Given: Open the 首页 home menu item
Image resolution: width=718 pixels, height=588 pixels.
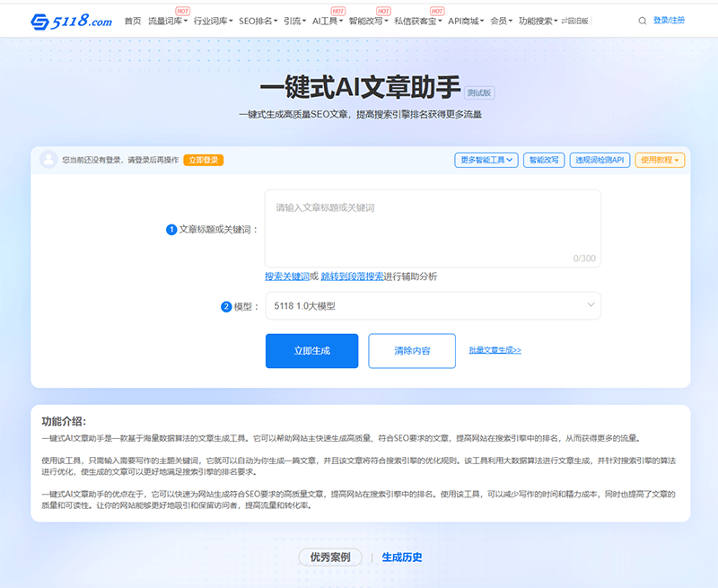Looking at the screenshot, I should 132,21.
